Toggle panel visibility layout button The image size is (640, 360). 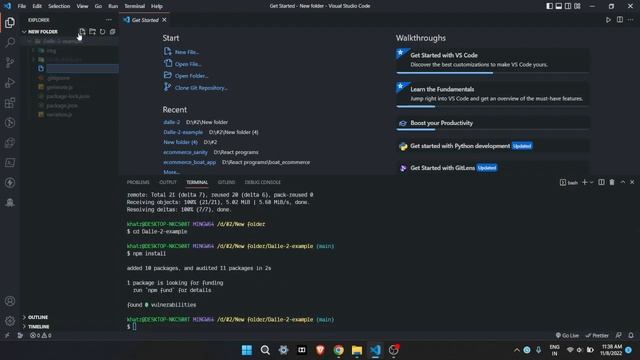click(558, 6)
